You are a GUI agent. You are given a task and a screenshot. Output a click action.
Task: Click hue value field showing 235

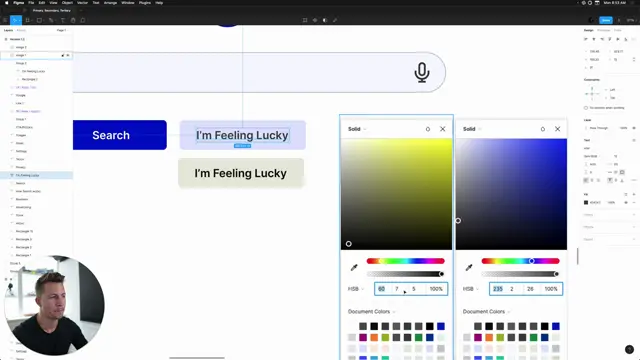[498, 289]
